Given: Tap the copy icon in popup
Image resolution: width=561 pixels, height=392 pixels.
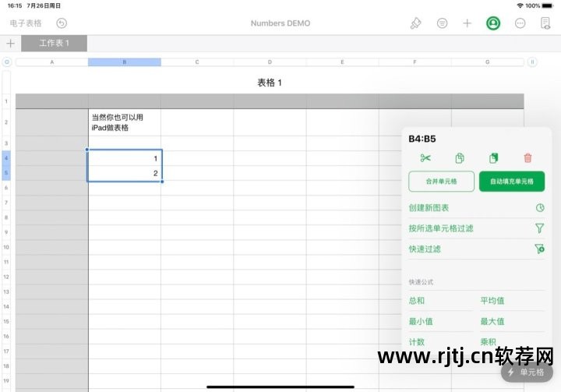Looking at the screenshot, I should [x=460, y=158].
